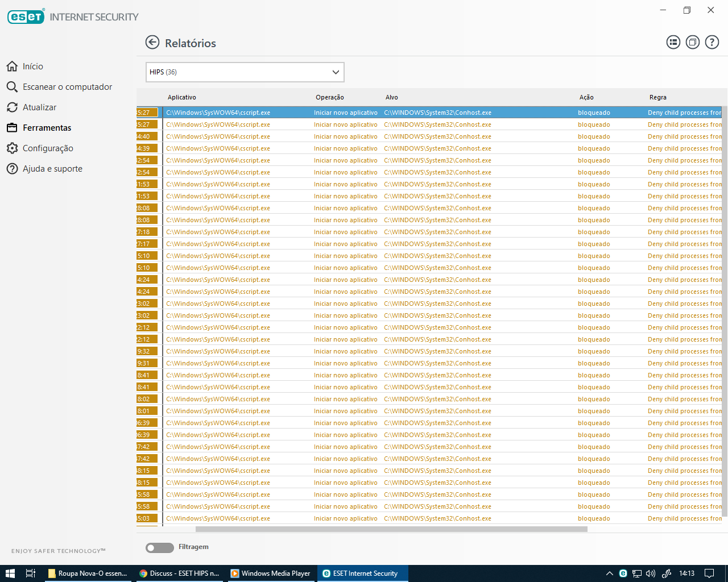Open Windows Start menu
The width and height of the screenshot is (728, 582).
[10, 573]
